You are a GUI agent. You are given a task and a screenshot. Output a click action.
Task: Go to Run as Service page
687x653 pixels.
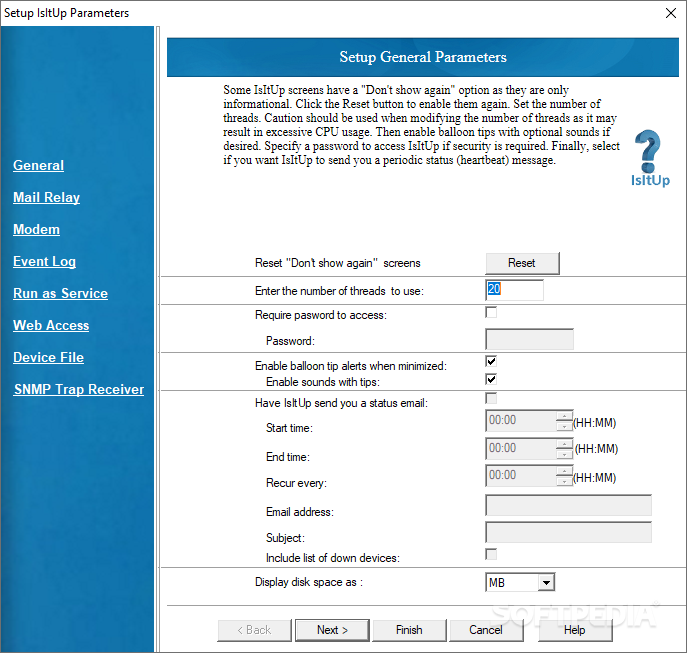[x=60, y=293]
